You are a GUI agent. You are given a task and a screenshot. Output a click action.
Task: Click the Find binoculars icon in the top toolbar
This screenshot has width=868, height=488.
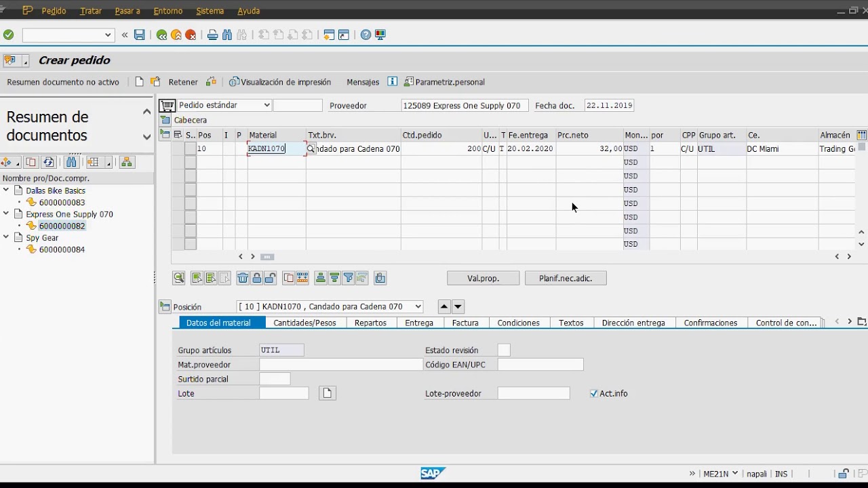click(227, 35)
